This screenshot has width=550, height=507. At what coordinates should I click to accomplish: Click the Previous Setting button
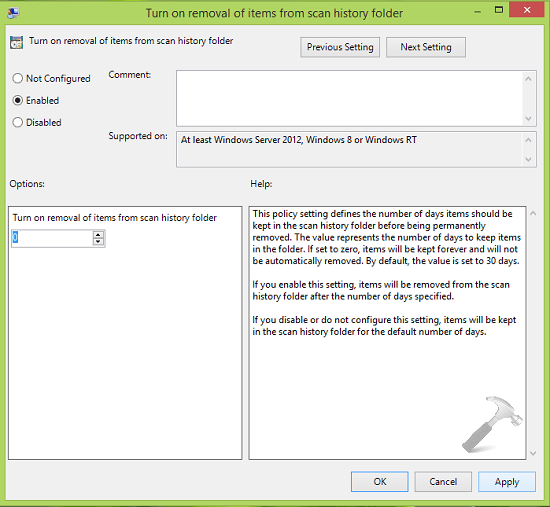pyautogui.click(x=340, y=47)
